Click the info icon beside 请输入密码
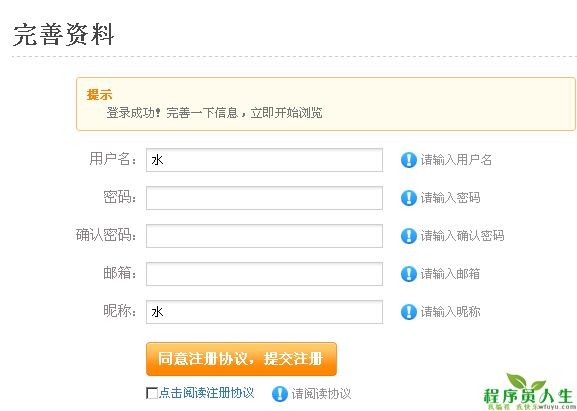The image size is (577, 411). pos(408,198)
